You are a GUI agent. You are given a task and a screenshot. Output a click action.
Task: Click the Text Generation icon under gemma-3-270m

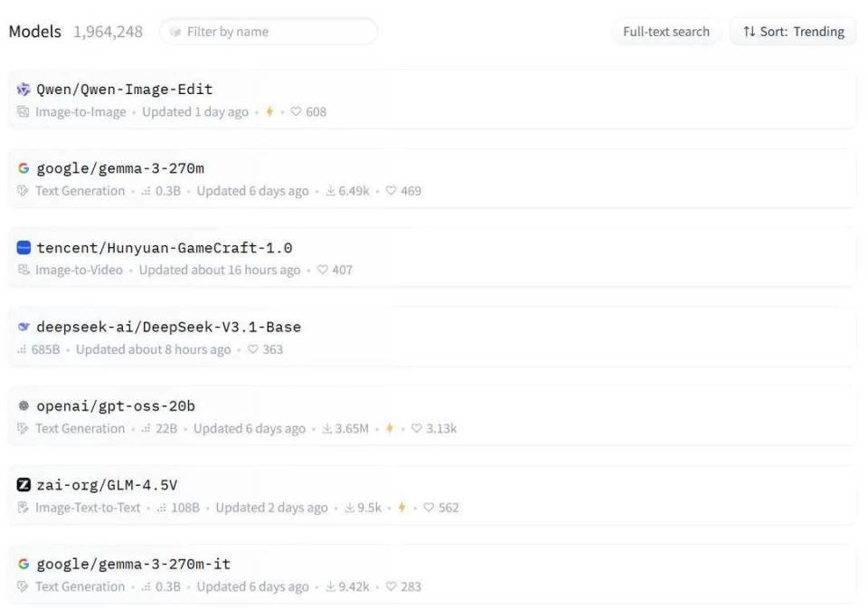coord(22,191)
